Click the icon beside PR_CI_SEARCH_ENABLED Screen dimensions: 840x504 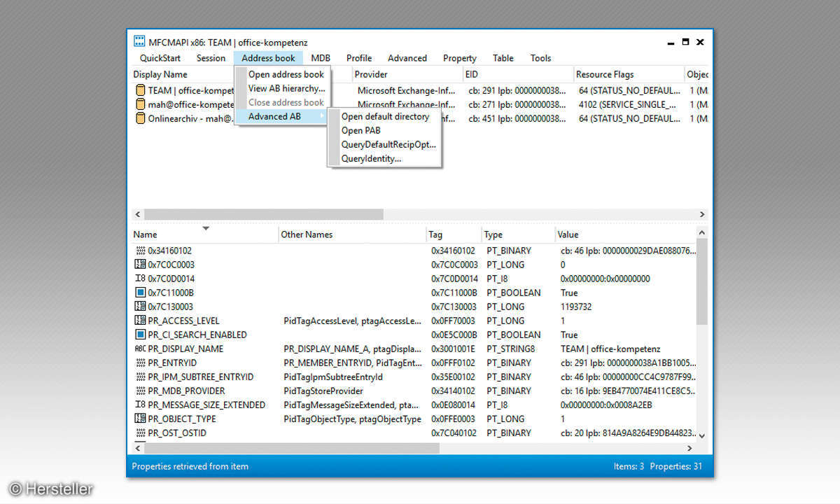(140, 335)
